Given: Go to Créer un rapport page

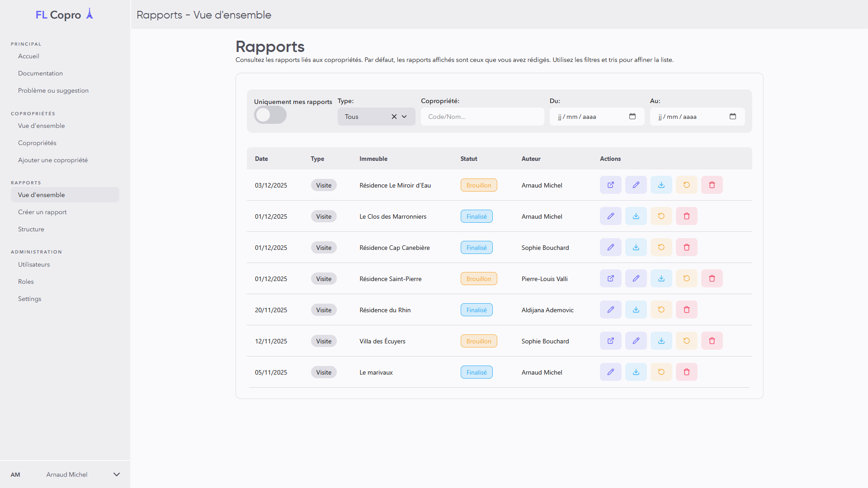Looking at the screenshot, I should pyautogui.click(x=42, y=212).
